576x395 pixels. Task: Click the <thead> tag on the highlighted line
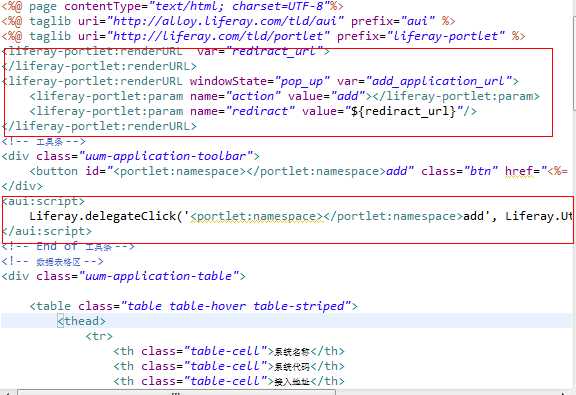coord(82,321)
